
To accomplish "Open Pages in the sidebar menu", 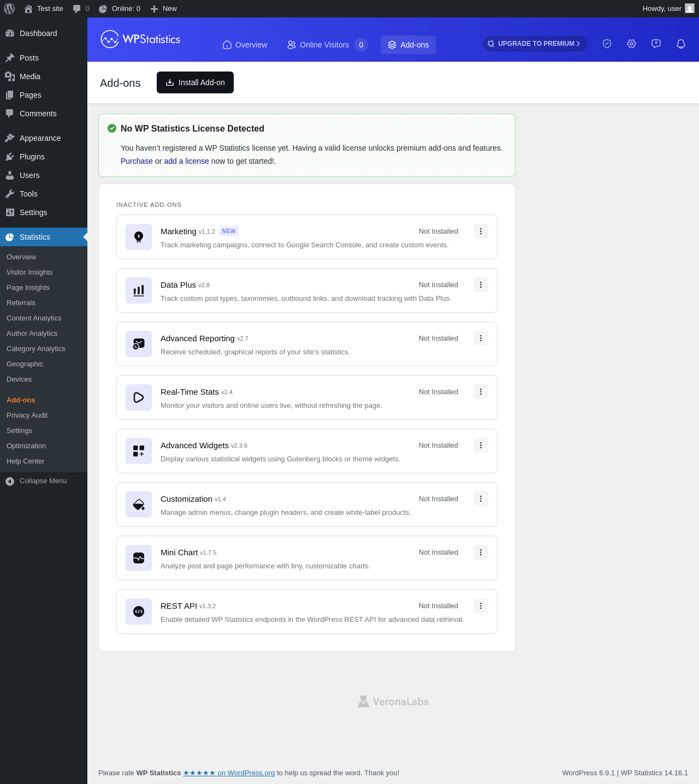I will 44,95.
